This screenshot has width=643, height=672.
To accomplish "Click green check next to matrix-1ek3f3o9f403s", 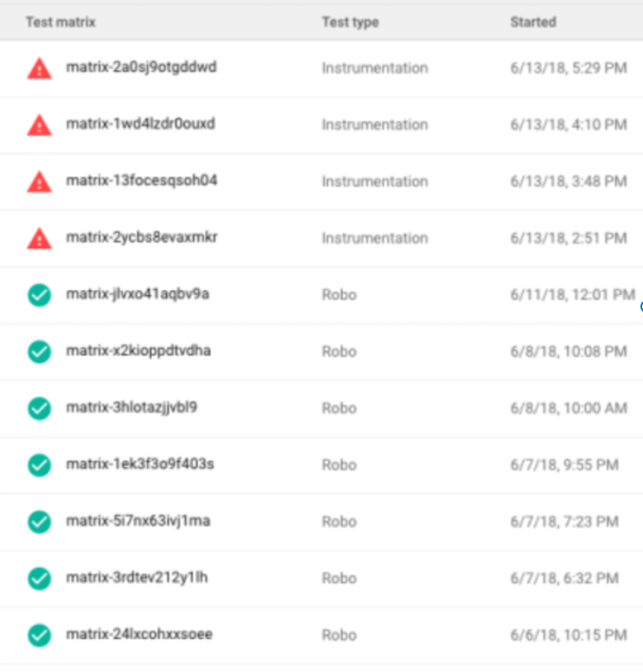I will point(39,465).
